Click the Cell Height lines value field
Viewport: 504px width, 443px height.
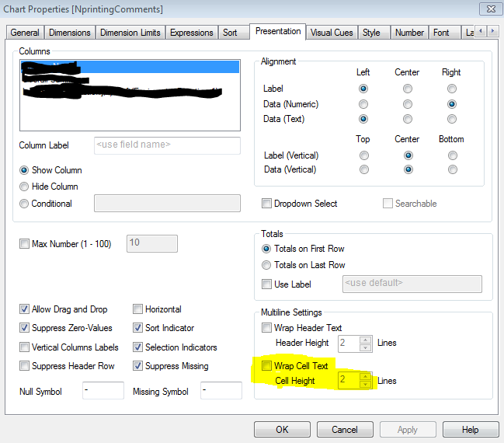point(349,380)
